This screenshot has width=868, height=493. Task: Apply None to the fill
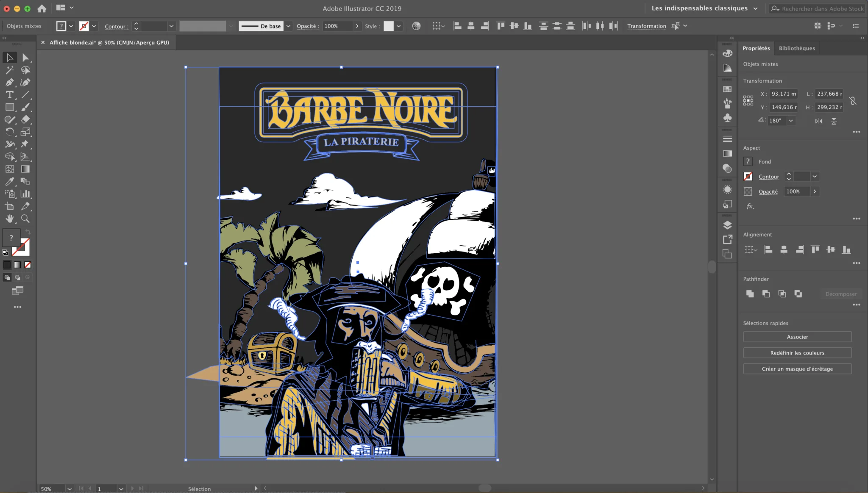(28, 265)
